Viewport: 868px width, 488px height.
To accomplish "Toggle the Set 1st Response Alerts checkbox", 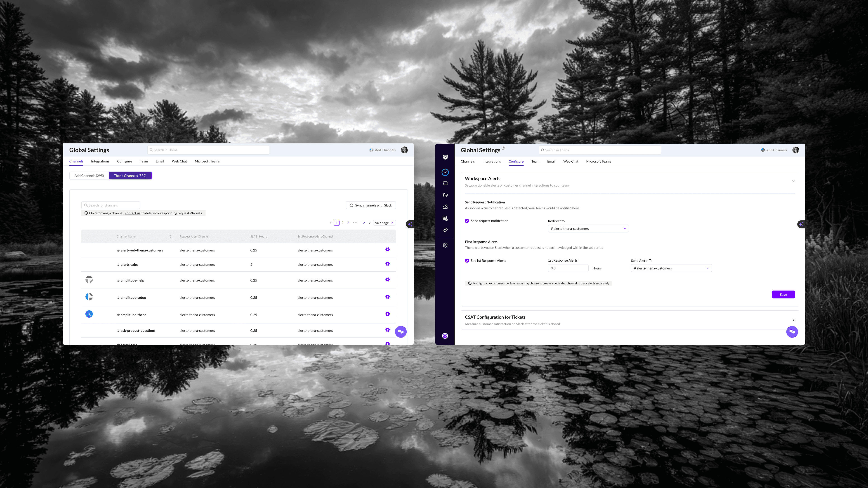I will pyautogui.click(x=467, y=261).
